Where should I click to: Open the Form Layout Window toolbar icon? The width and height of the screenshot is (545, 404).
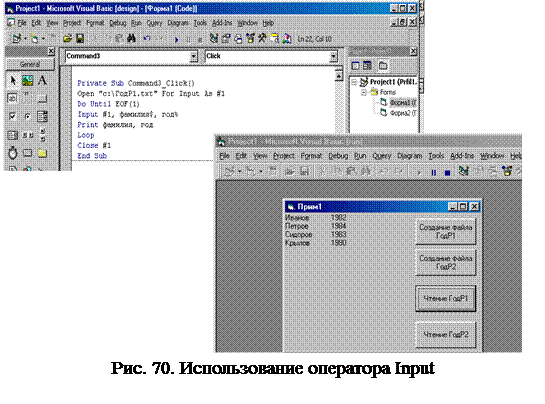click(x=238, y=38)
